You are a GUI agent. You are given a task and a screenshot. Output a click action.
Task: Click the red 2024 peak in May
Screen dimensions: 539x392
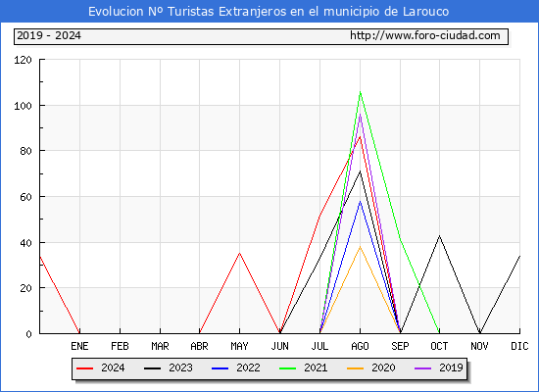(x=239, y=253)
